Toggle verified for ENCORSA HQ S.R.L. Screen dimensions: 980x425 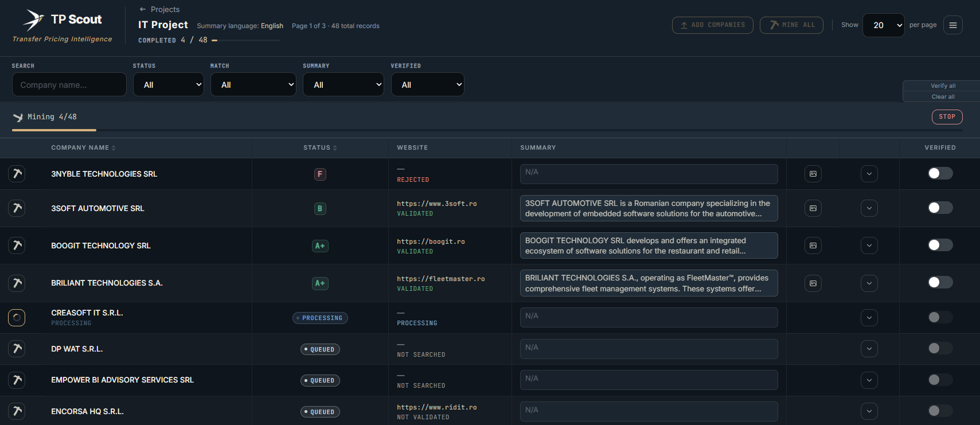(940, 411)
